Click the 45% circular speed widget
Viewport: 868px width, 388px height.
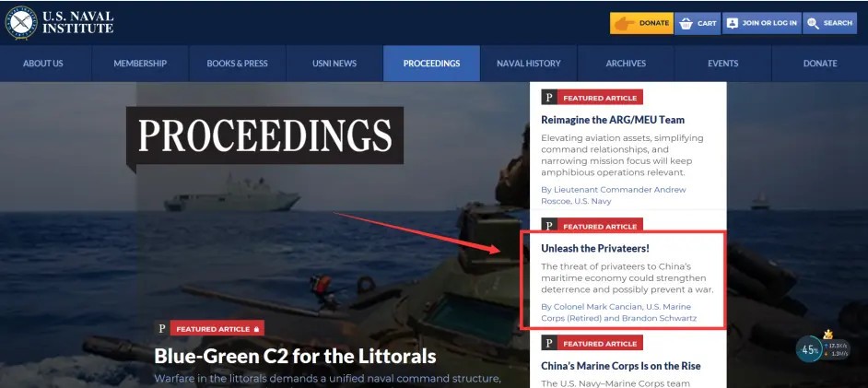tap(809, 350)
